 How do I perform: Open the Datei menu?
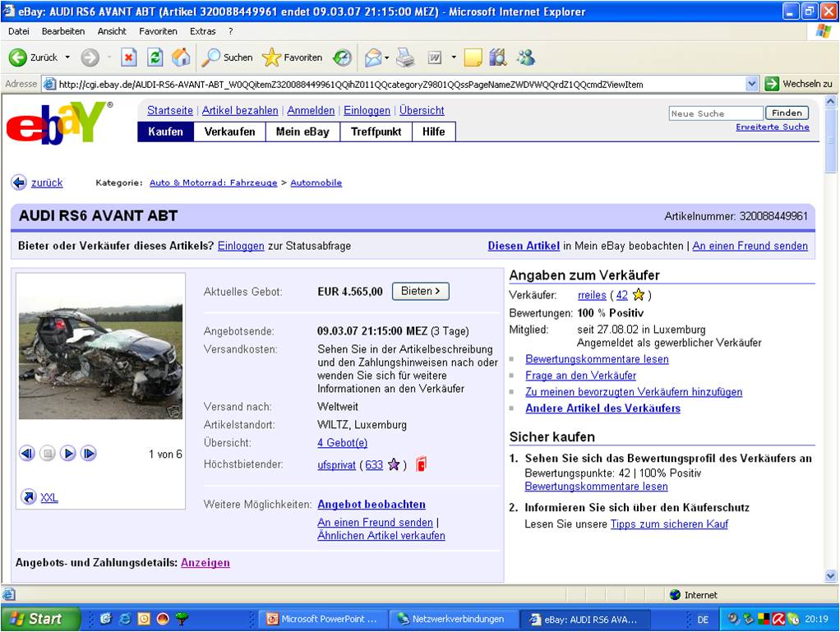tap(19, 31)
